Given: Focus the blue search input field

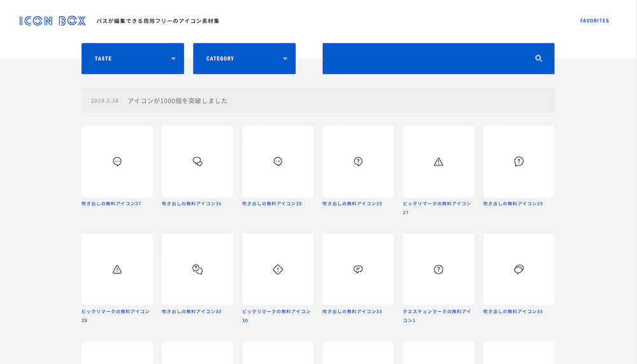Looking at the screenshot, I should (438, 59).
